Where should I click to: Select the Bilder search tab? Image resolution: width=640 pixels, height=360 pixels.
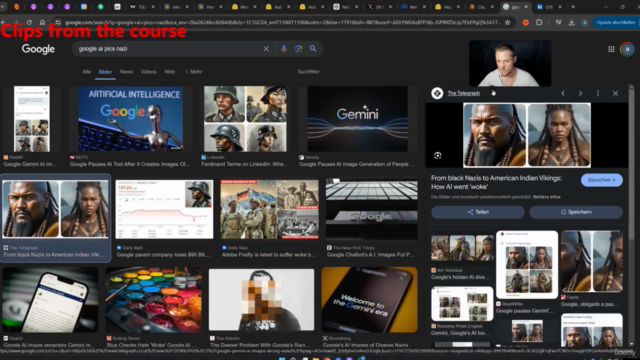(105, 72)
